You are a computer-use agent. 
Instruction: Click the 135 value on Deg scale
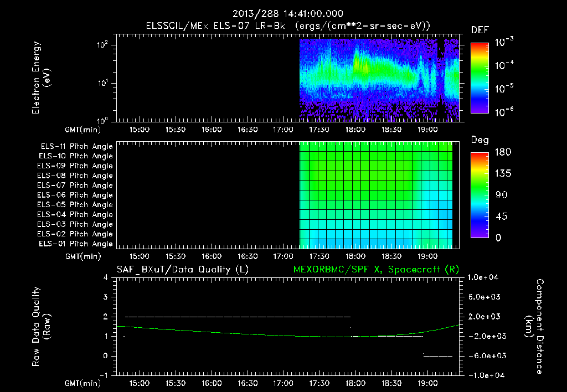(x=503, y=174)
